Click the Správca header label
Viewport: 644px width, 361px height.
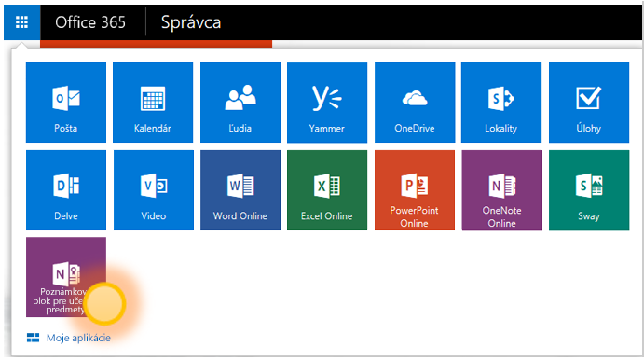tap(191, 22)
